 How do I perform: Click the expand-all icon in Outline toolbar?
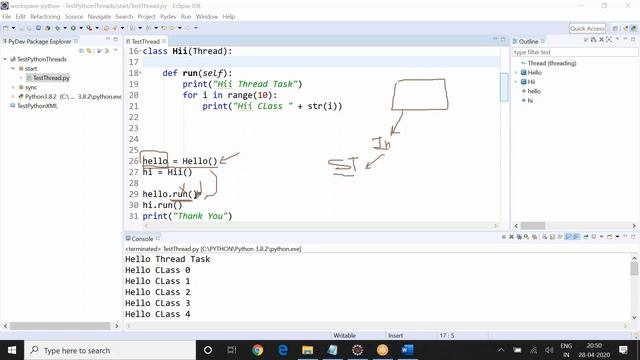[x=609, y=39]
